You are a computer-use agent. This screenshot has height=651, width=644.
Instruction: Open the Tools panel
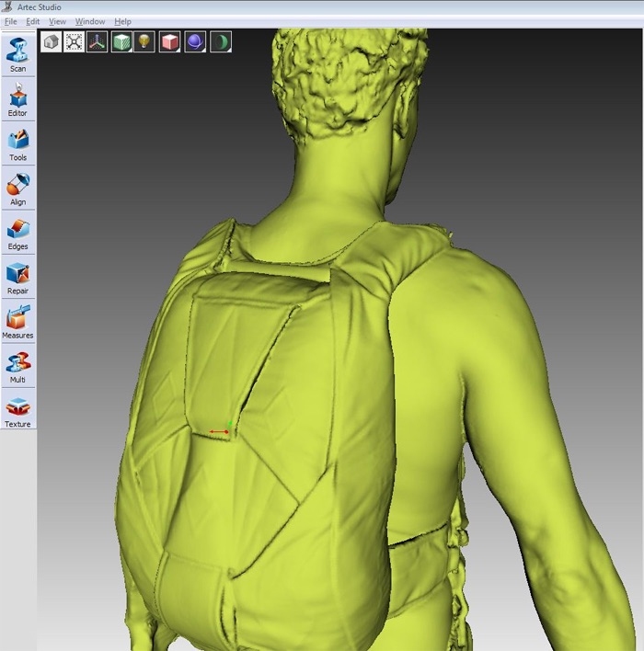point(17,143)
